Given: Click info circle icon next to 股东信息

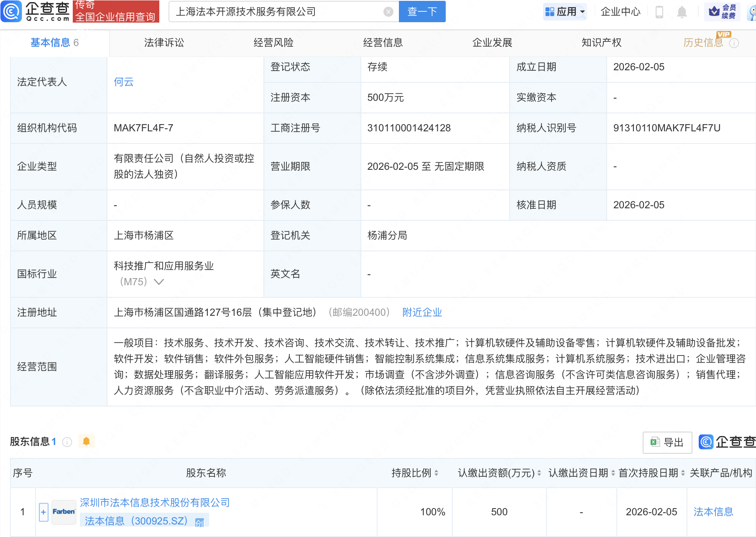Looking at the screenshot, I should [67, 442].
